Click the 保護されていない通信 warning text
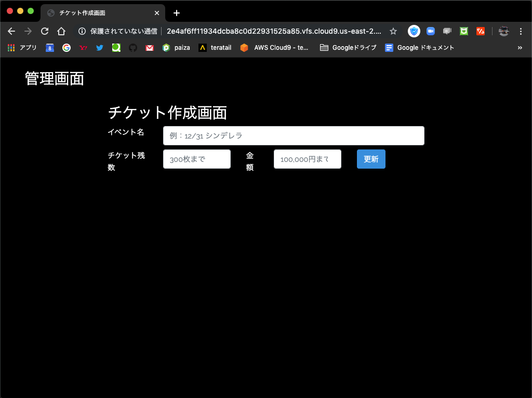 click(x=124, y=31)
